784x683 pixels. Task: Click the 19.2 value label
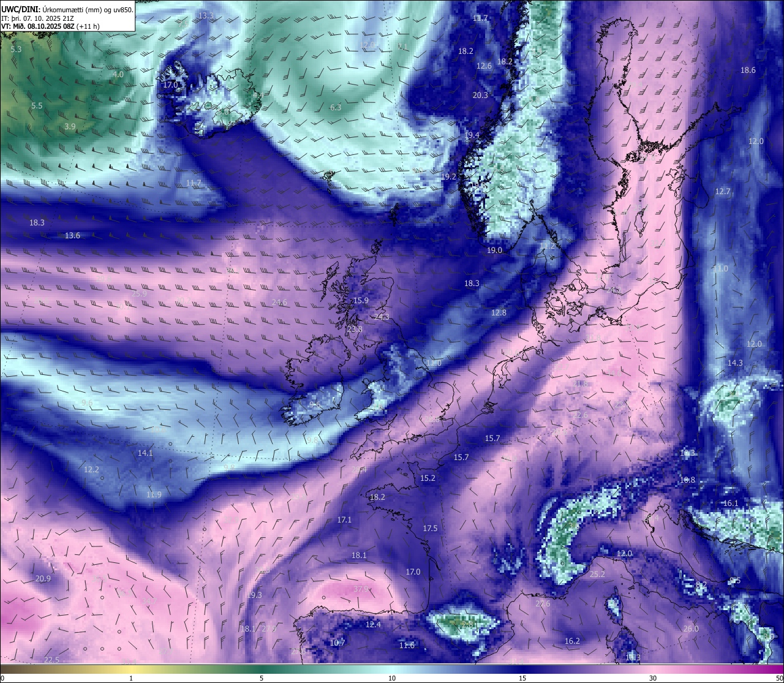pyautogui.click(x=449, y=176)
